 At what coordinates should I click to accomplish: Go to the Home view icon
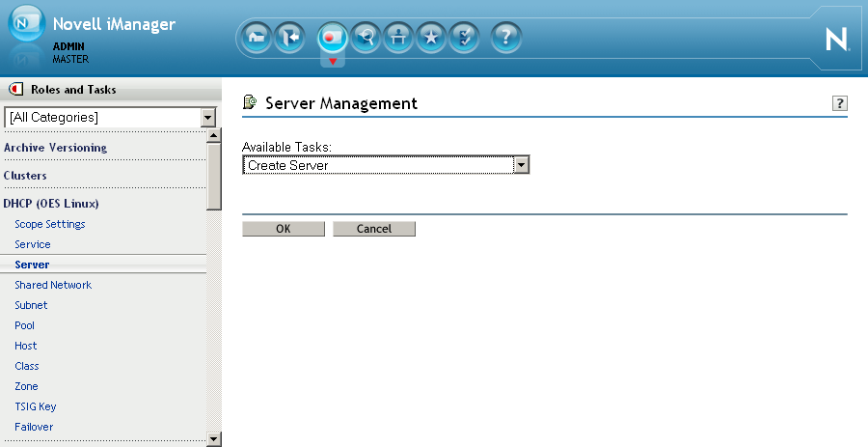click(x=257, y=38)
